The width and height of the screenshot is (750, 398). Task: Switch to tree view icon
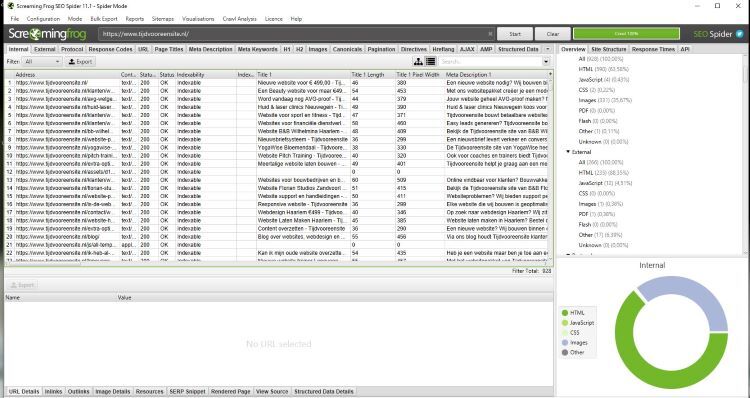click(x=419, y=62)
